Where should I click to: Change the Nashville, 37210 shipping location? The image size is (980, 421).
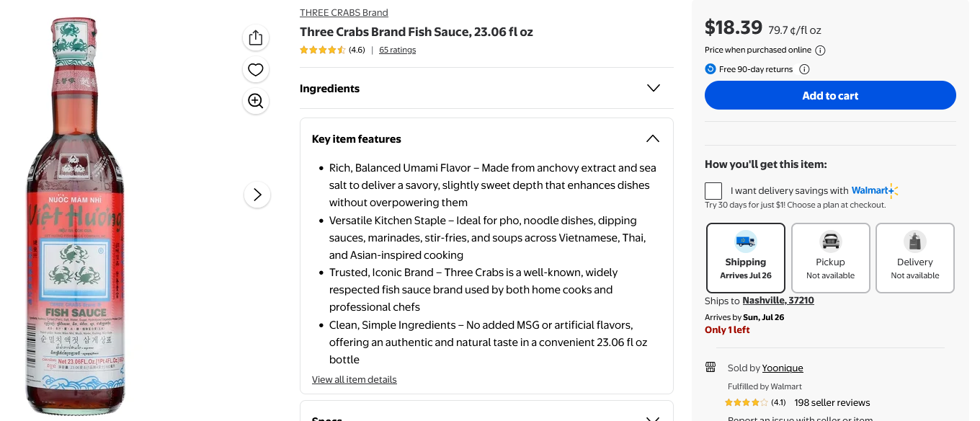778,301
